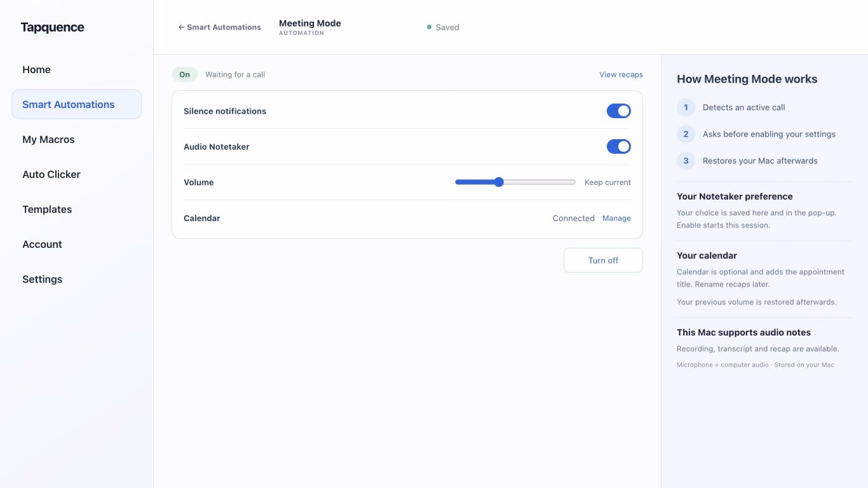Click the step 2 number badge
The width and height of the screenshot is (868, 488).
click(x=686, y=134)
